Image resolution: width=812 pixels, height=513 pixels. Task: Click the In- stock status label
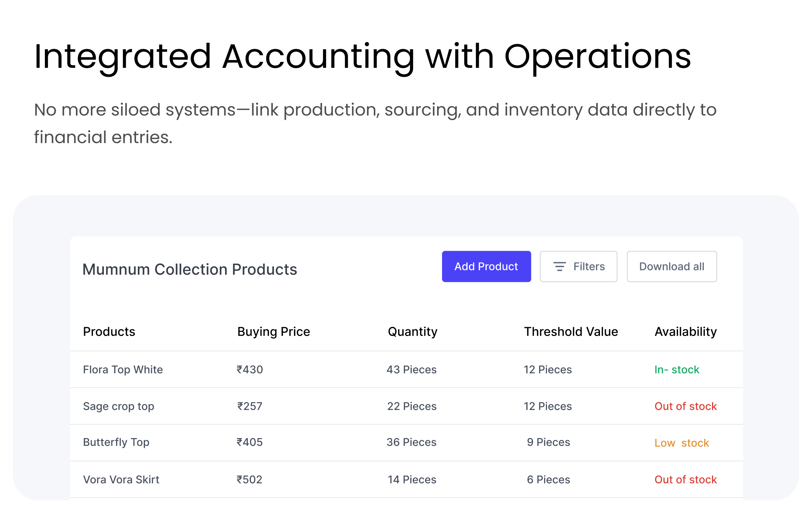click(676, 370)
